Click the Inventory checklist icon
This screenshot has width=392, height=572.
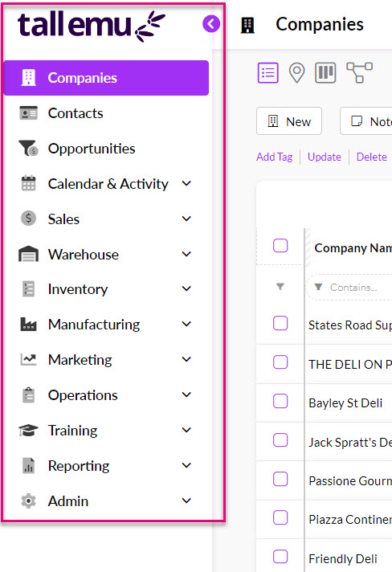pos(28,289)
